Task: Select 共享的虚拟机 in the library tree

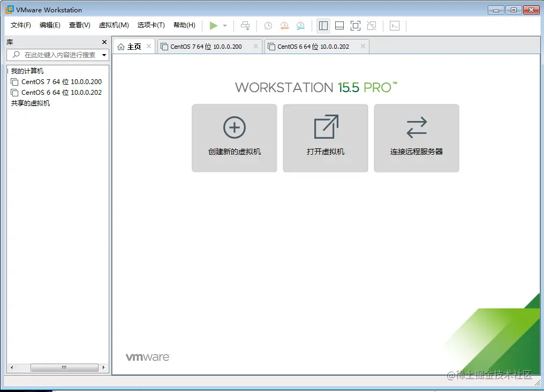Action: [30, 103]
